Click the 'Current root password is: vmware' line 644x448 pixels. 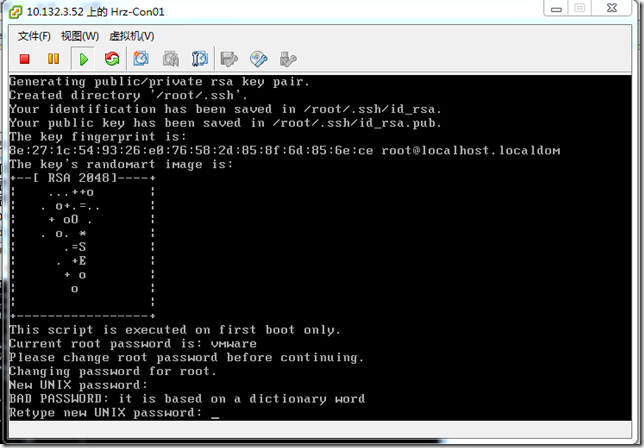tap(133, 343)
